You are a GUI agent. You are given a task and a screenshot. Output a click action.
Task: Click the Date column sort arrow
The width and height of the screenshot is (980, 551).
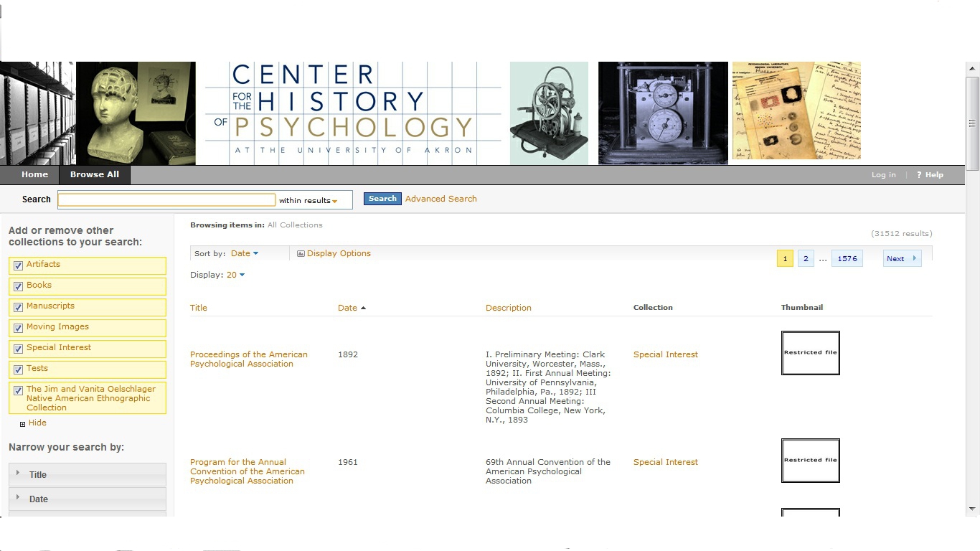(363, 308)
